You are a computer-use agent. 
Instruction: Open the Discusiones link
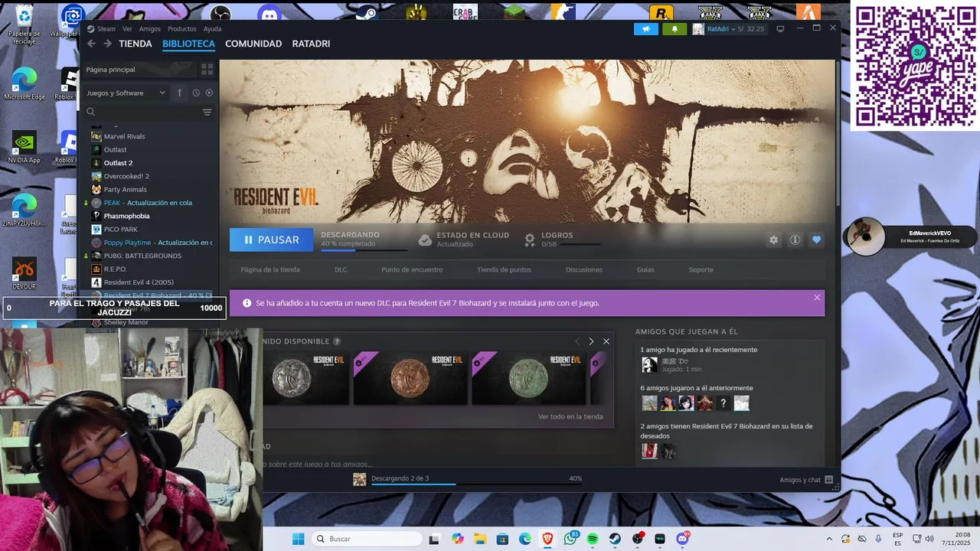click(x=584, y=269)
